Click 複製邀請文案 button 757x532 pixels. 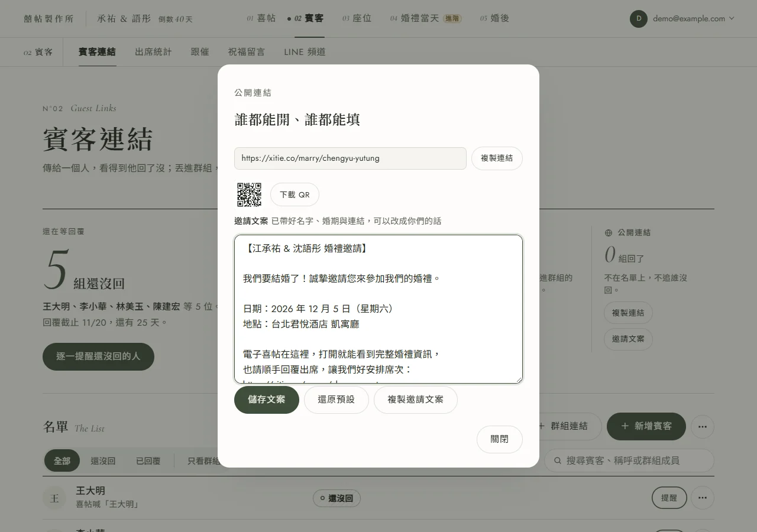(416, 400)
